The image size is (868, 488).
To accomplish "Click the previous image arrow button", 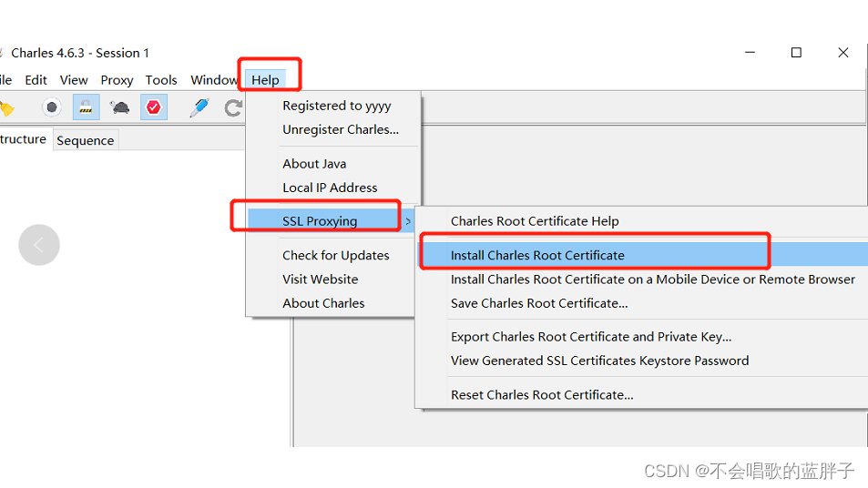I will [39, 245].
